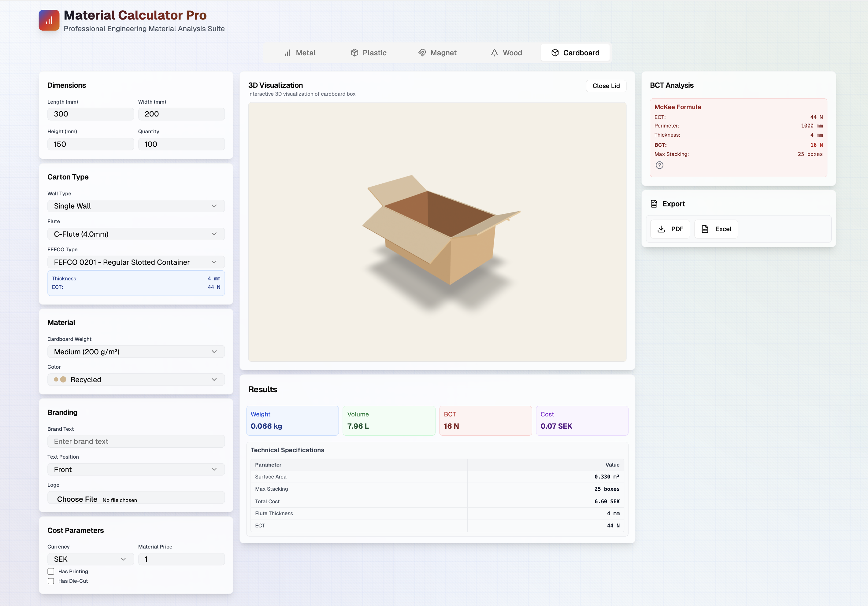Open the Wall Type dropdown
Viewport: 868px width, 606px height.
(136, 206)
